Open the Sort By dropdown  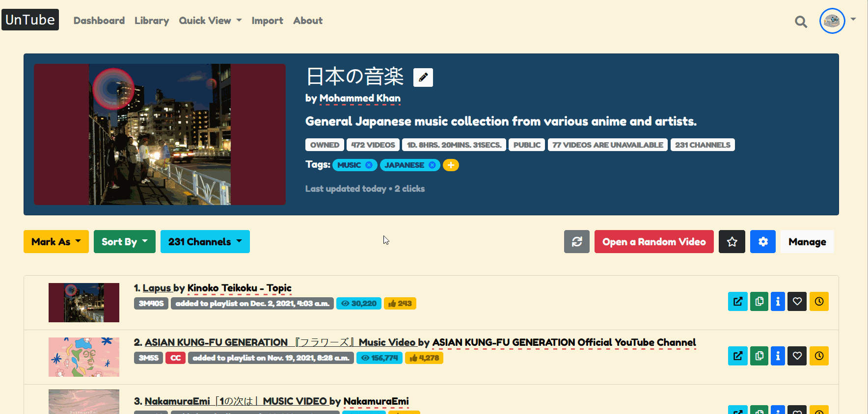click(x=125, y=241)
